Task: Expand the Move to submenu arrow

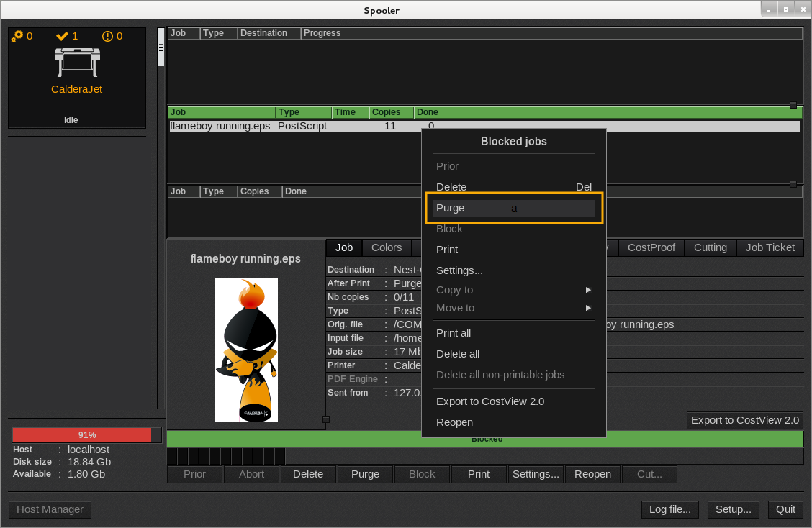Action: (588, 308)
